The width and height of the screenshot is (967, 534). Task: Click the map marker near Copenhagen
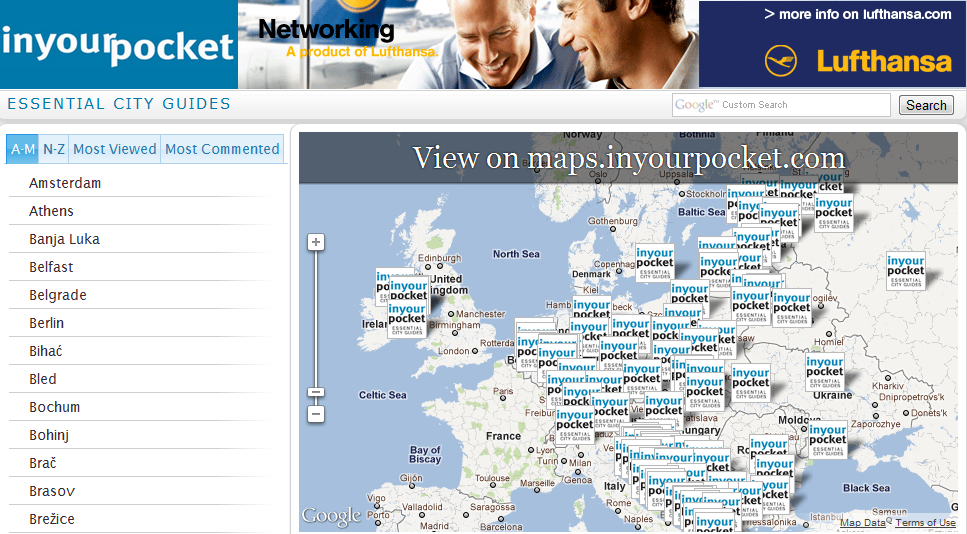655,263
